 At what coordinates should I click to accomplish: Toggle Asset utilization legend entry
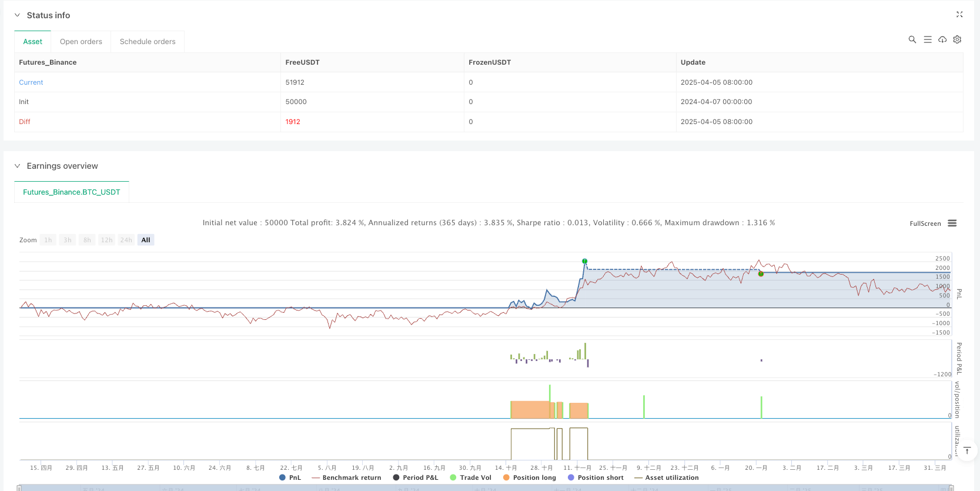click(666, 477)
